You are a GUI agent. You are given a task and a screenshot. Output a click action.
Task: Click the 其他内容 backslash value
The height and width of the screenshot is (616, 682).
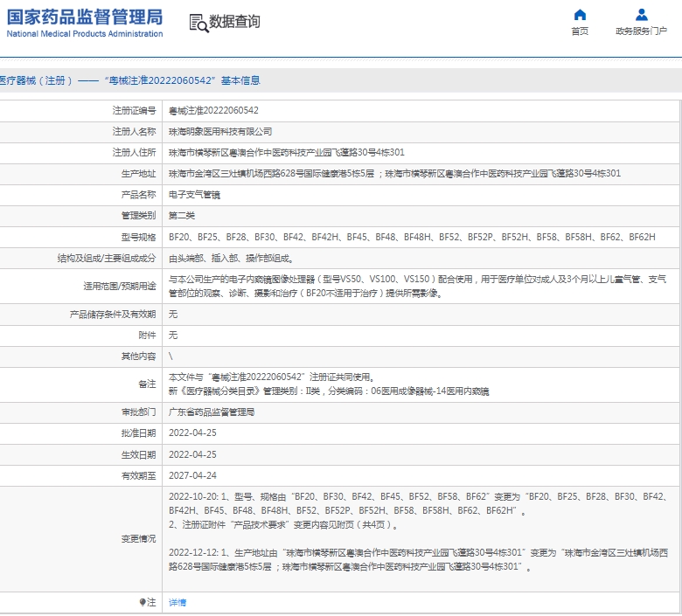(170, 356)
